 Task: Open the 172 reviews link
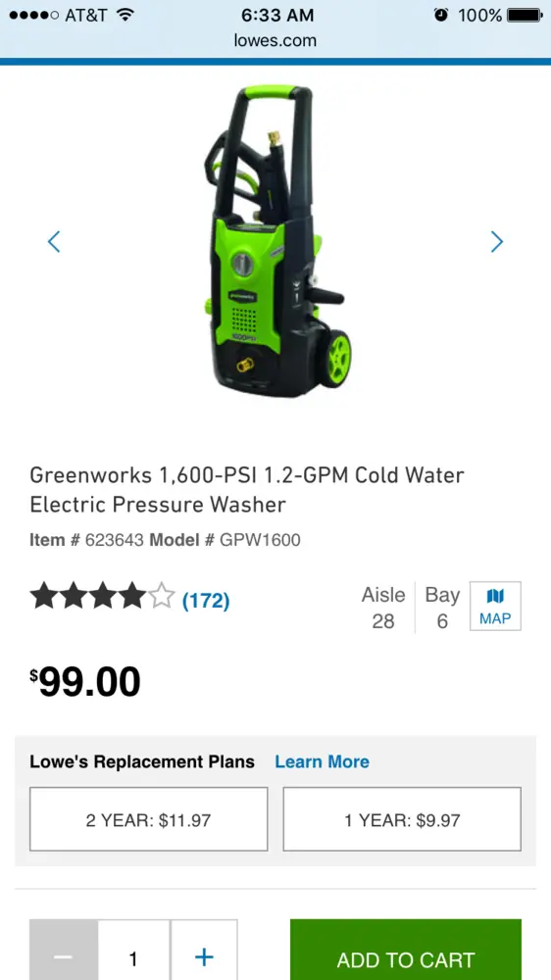coord(206,602)
